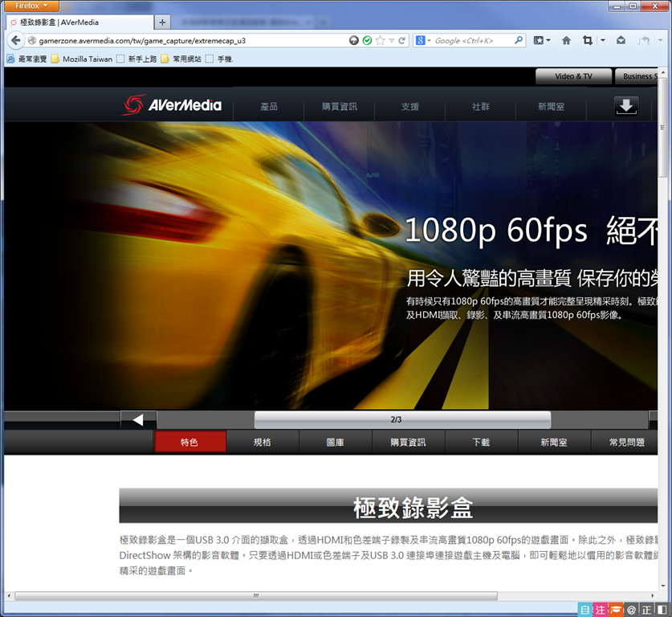This screenshot has width=672, height=617.
Task: Click the scroll left arrow of horizontal scrollbar
Action: (9, 595)
